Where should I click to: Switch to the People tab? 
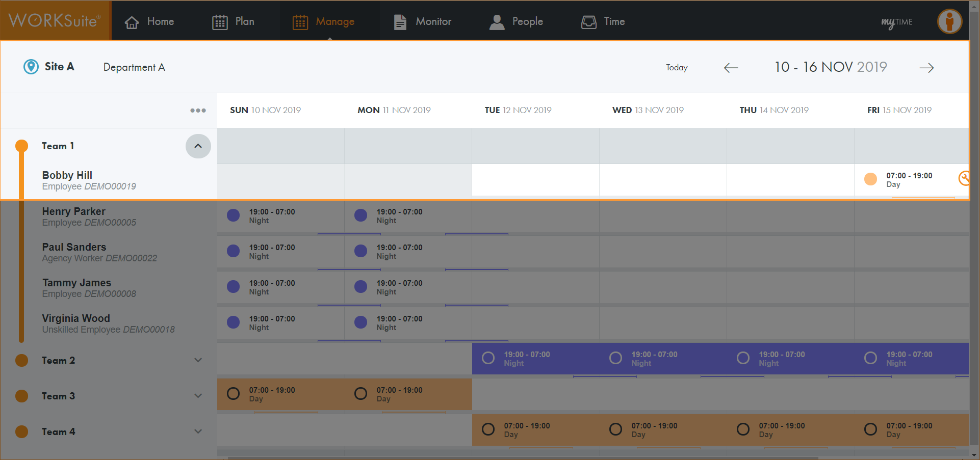click(516, 21)
